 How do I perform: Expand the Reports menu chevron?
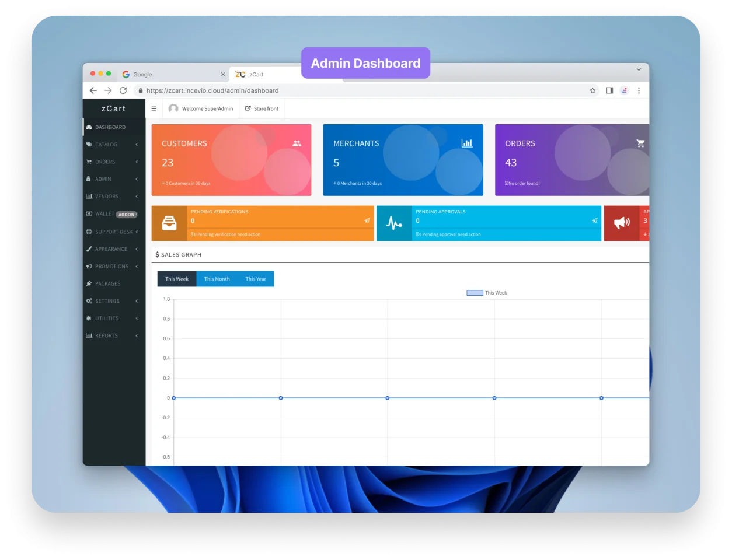tap(137, 336)
